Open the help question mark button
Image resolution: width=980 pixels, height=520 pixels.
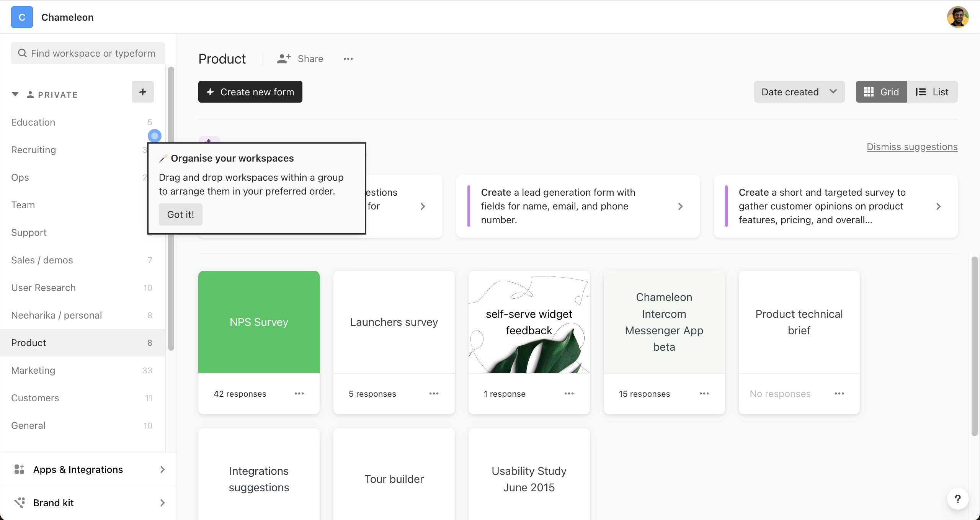[958, 499]
